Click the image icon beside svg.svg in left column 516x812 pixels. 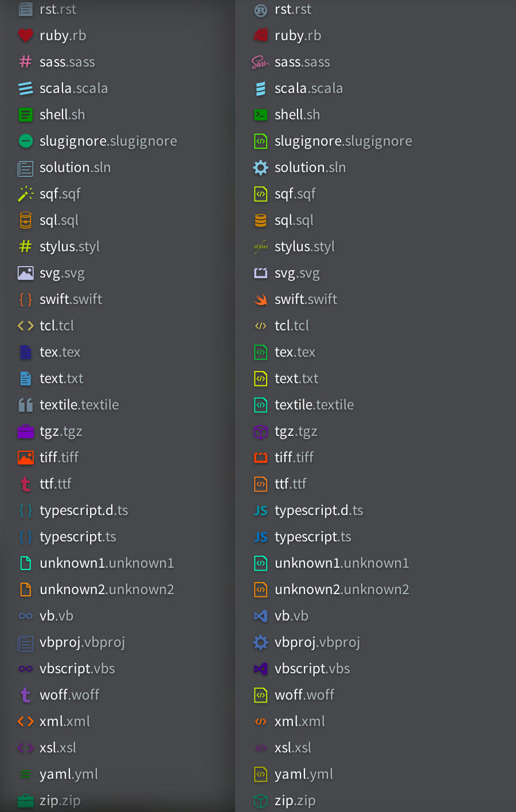point(25,273)
